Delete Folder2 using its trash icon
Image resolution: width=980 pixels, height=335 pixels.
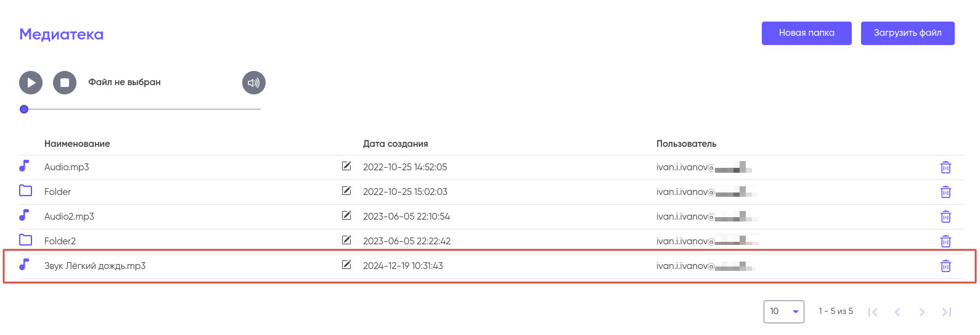pos(945,241)
